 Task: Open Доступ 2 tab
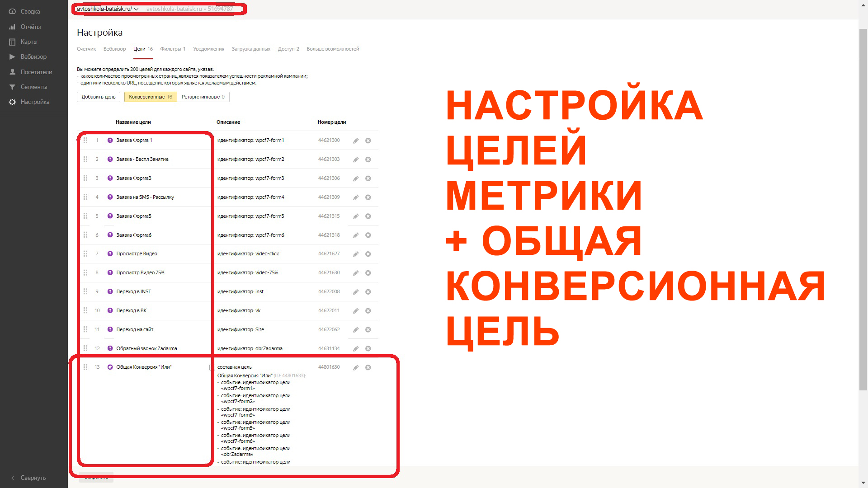pyautogui.click(x=288, y=49)
